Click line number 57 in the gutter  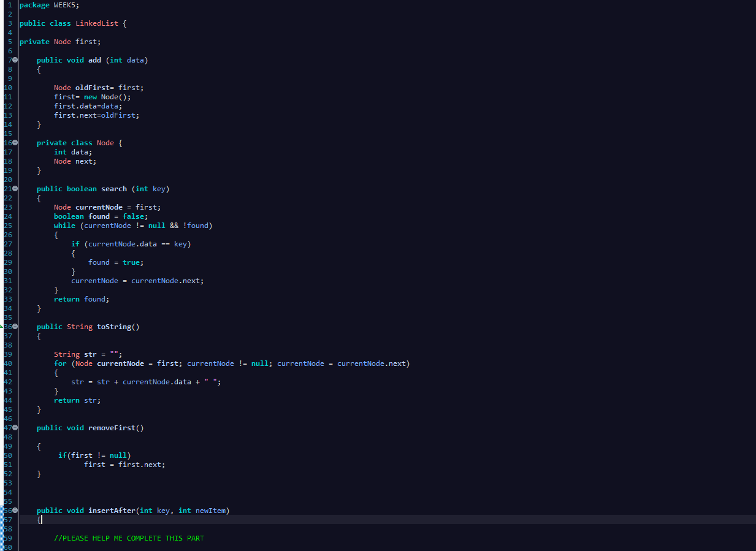click(x=8, y=520)
